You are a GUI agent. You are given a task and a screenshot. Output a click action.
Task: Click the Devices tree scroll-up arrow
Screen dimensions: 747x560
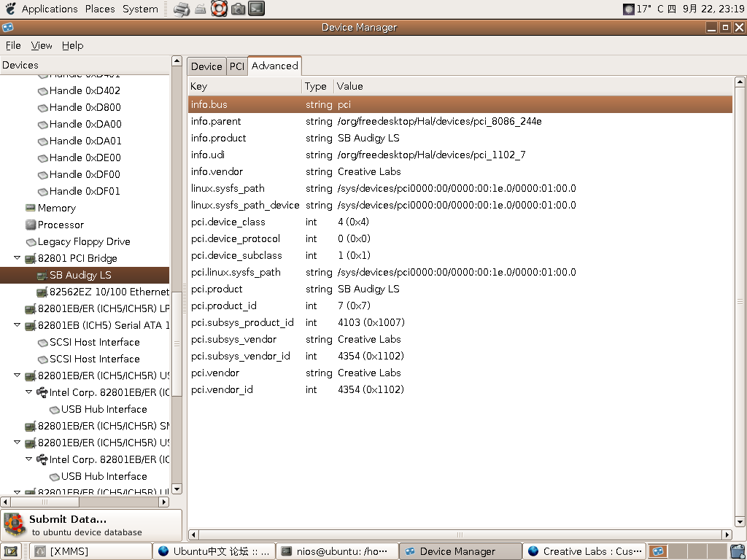(177, 61)
